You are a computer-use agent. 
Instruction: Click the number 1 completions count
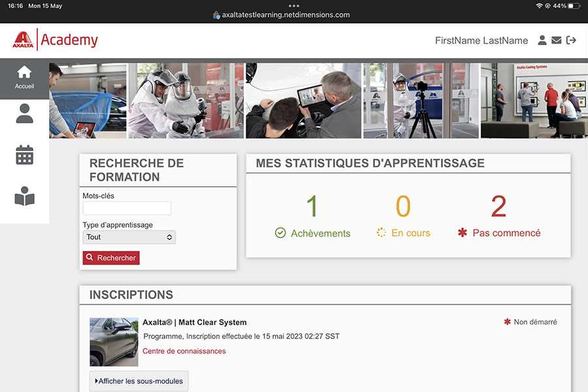click(312, 206)
